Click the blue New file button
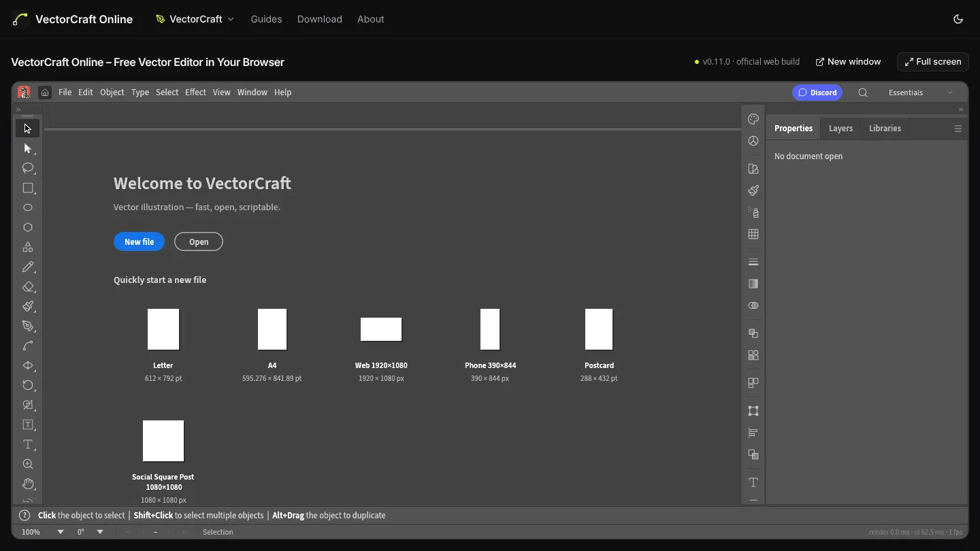Image resolution: width=980 pixels, height=551 pixels. tap(140, 241)
